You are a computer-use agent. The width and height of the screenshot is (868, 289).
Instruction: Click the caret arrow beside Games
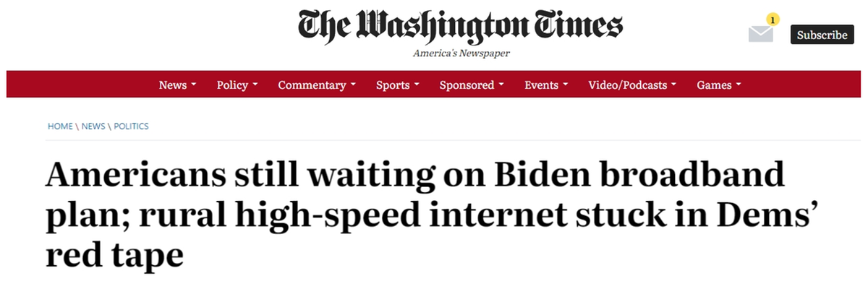tap(739, 85)
